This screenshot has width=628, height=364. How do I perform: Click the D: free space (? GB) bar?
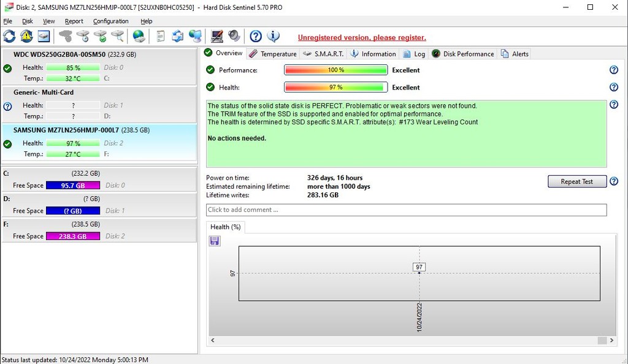pos(73,211)
